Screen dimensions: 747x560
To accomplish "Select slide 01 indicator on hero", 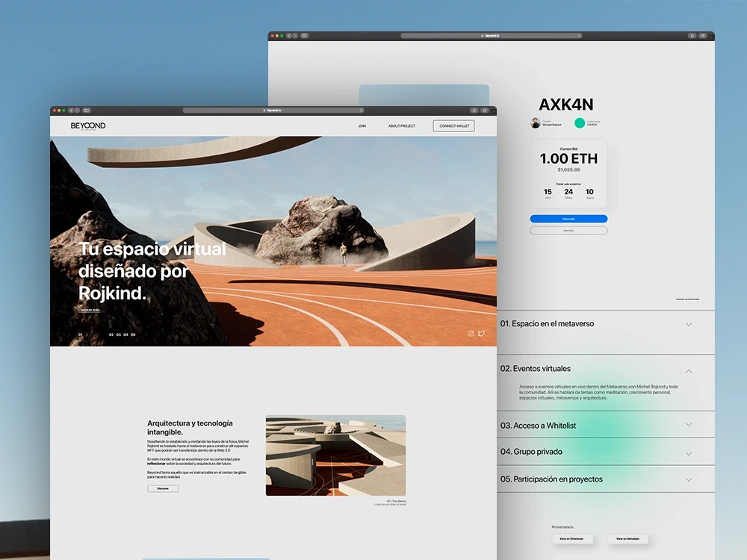I will (81, 335).
